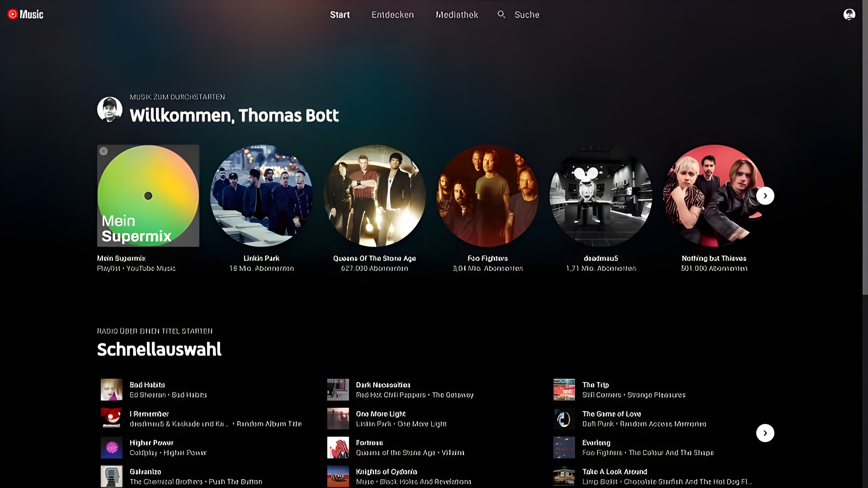868x488 pixels.
Task: Play Bad Habits album cover thumbnail
Action: [x=112, y=390]
